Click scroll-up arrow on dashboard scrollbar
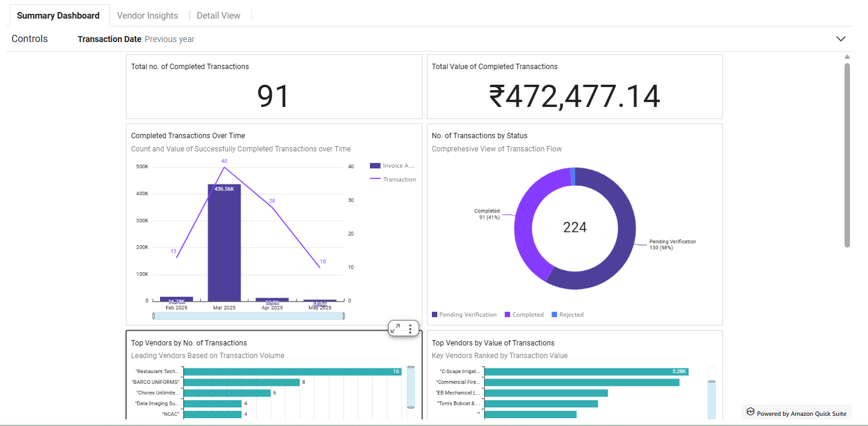Image resolution: width=868 pixels, height=426 pixels. (847, 58)
